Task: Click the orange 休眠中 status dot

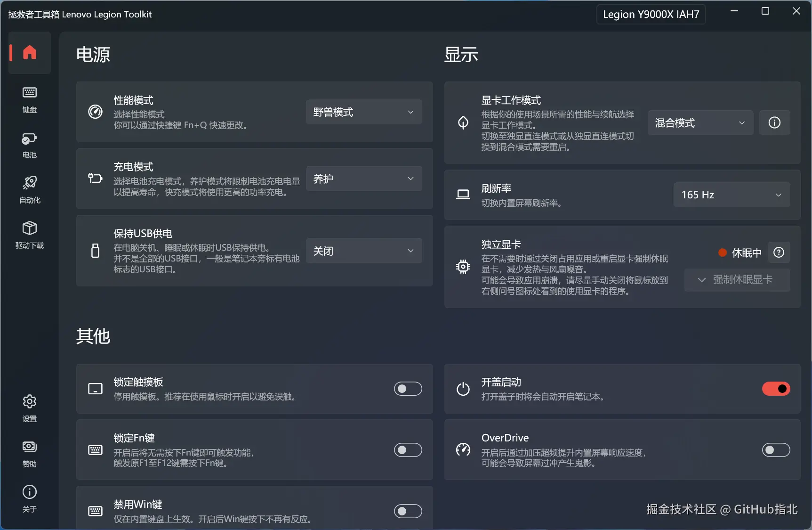Action: coord(723,253)
